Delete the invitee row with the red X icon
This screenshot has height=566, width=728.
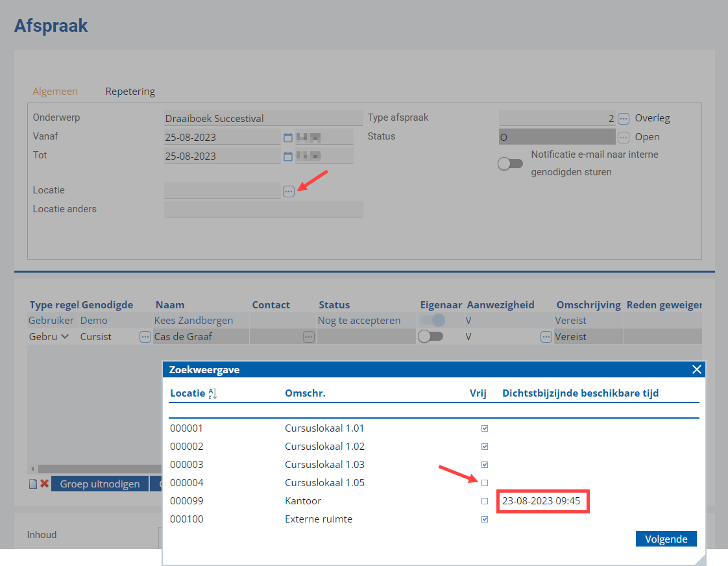[45, 484]
